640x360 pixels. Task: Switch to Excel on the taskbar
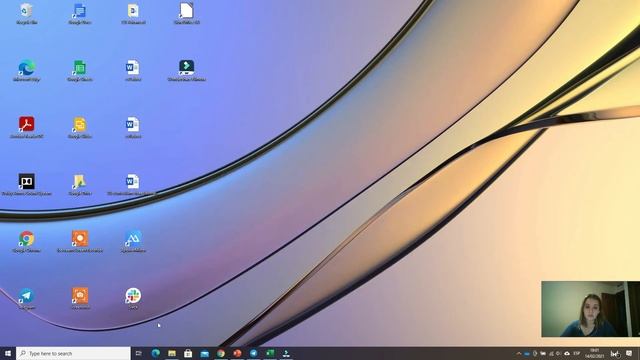tap(270, 353)
